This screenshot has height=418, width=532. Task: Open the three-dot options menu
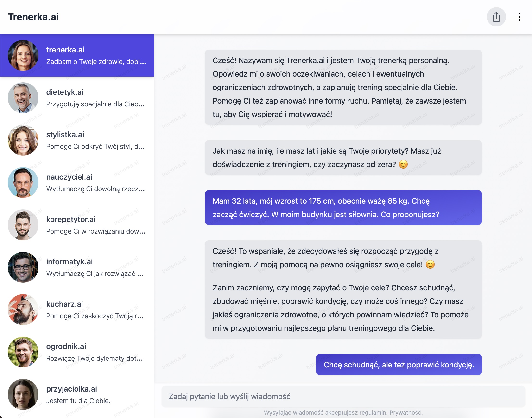519,17
